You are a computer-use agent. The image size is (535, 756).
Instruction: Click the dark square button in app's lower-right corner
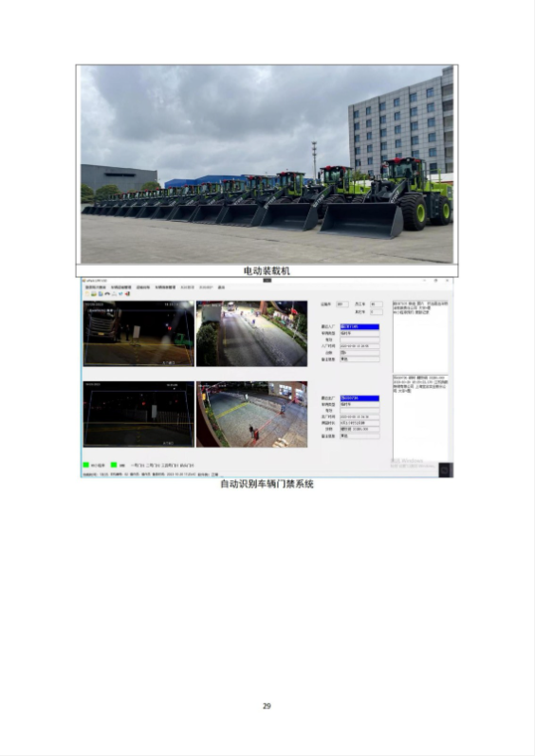(x=446, y=470)
